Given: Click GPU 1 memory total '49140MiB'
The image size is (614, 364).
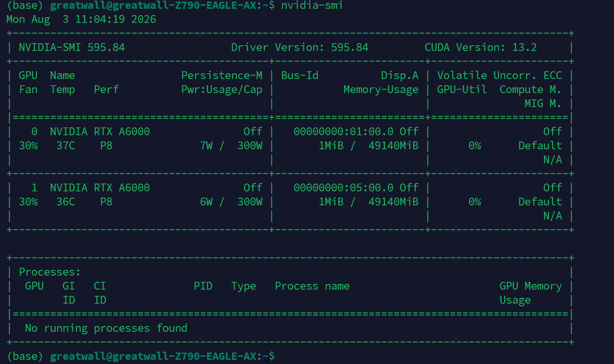Looking at the screenshot, I should pyautogui.click(x=393, y=202).
